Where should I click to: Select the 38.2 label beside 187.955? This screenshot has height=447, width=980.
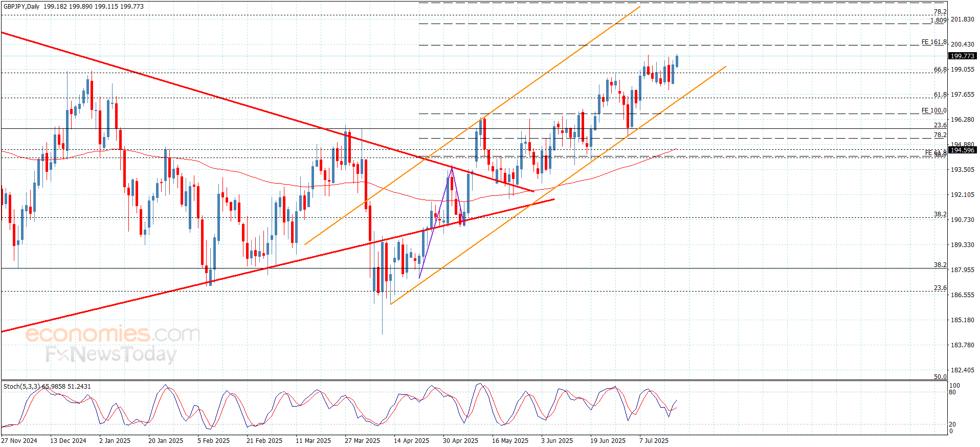[x=940, y=265]
